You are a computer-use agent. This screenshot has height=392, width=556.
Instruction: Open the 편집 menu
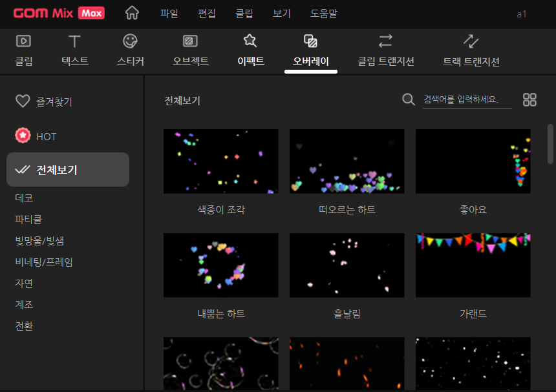click(207, 14)
